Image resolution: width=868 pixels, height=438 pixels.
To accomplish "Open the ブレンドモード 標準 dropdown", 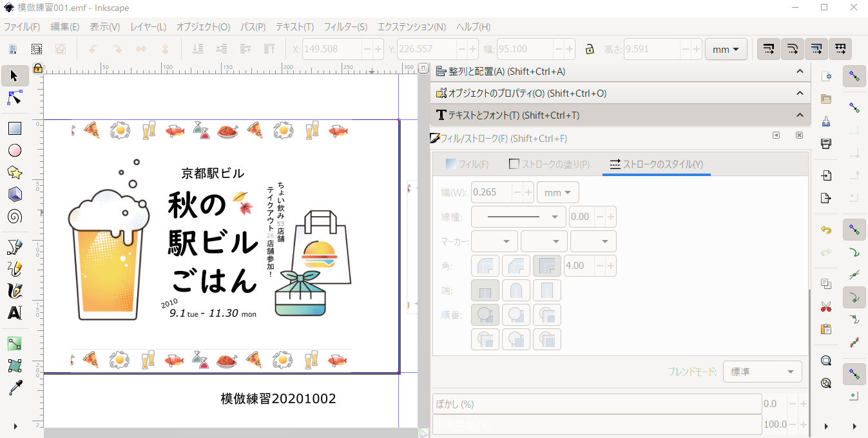I will tap(762, 372).
